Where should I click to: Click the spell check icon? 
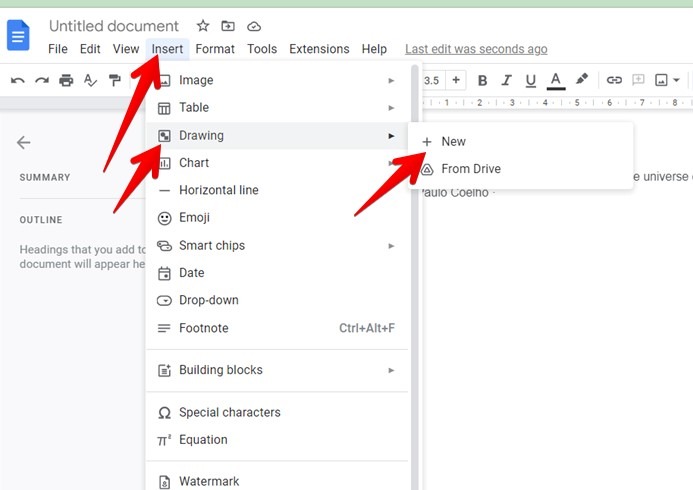(x=90, y=80)
